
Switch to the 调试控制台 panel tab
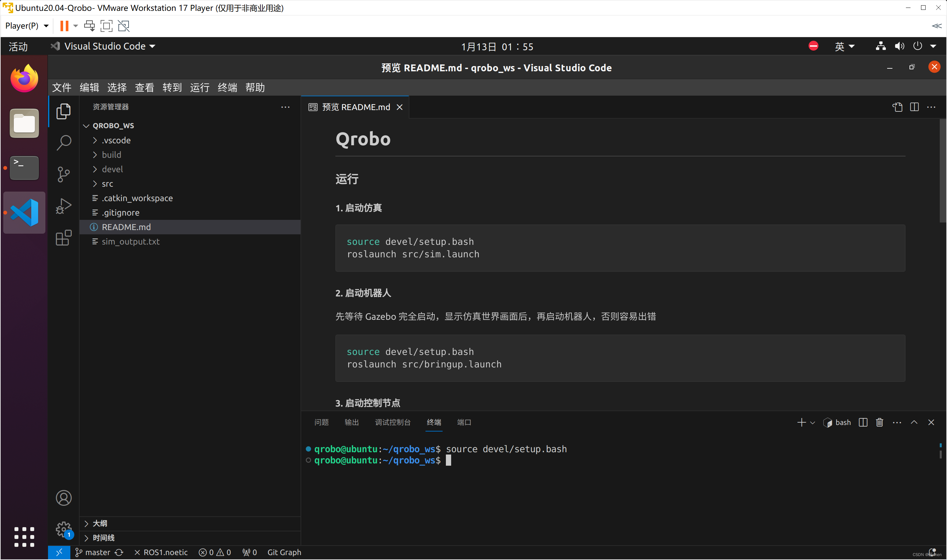pos(393,423)
